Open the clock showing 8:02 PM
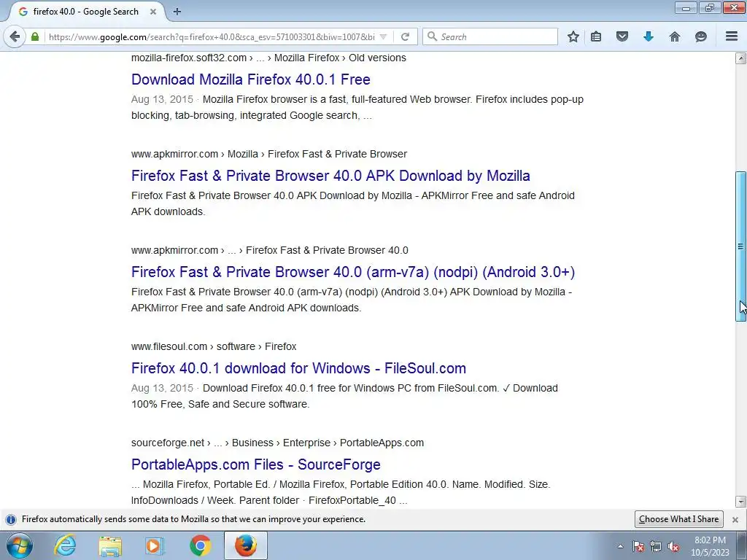Screen dimensions: 747x560 (x=710, y=546)
